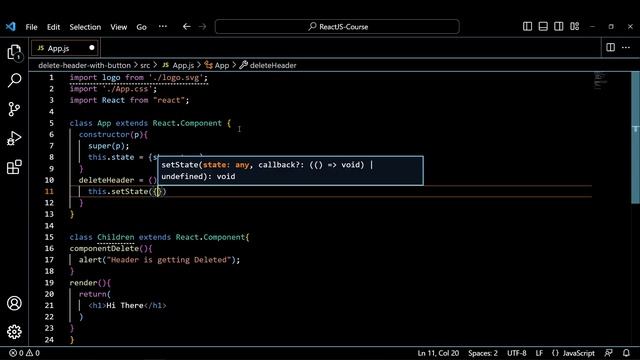The width and height of the screenshot is (640, 360).
Task: Open the Accounts icon
Action: (x=14, y=303)
